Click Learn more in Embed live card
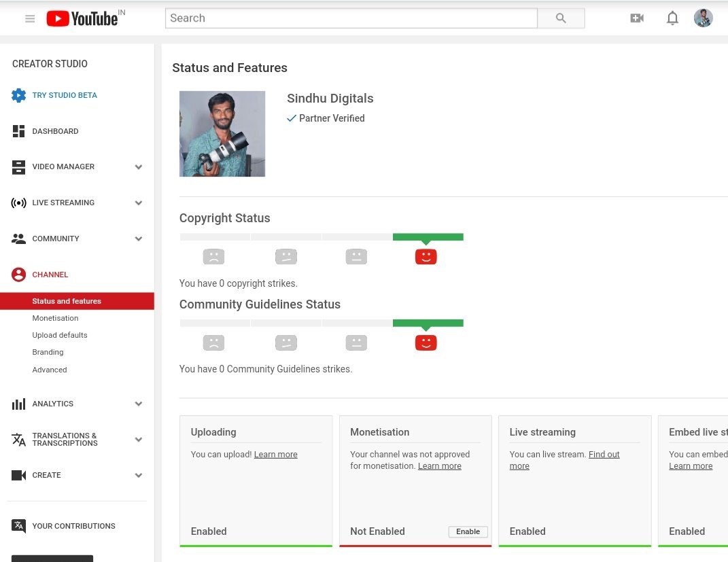728x562 pixels. tap(691, 466)
